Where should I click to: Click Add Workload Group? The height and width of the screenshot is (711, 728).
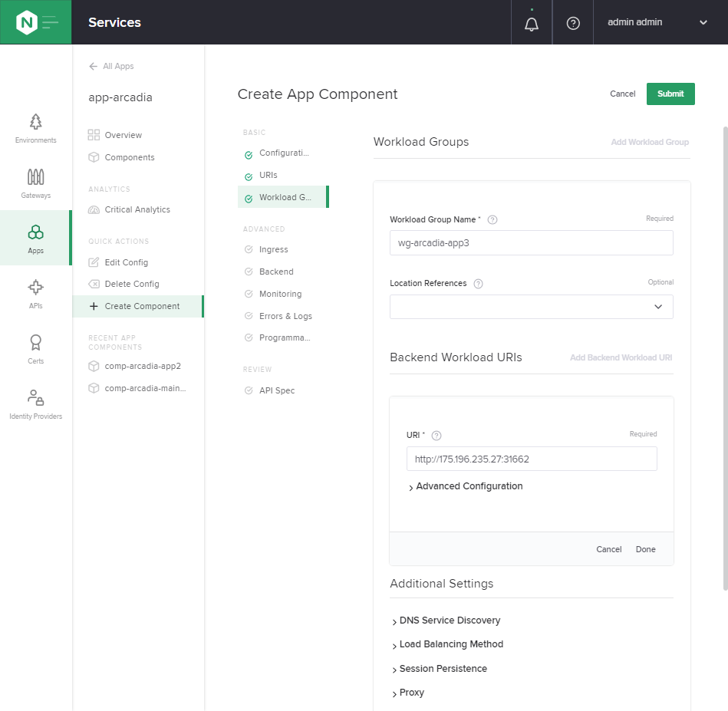click(650, 142)
